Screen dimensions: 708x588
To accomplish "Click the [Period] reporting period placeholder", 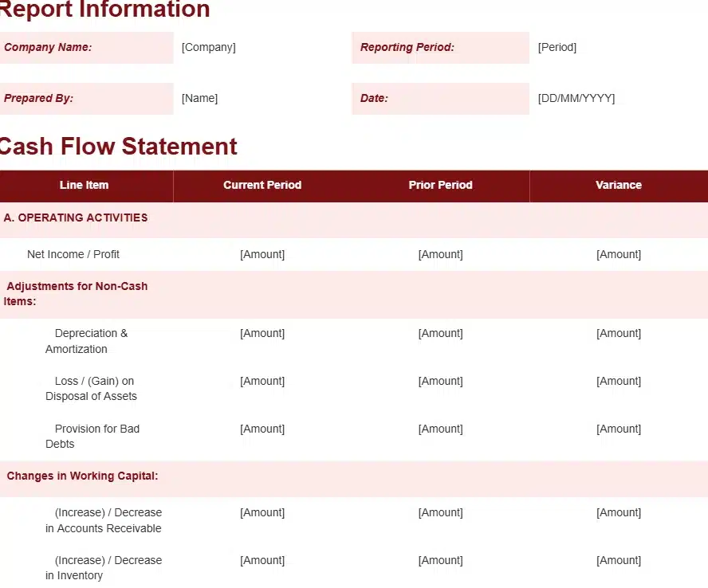I will [557, 47].
